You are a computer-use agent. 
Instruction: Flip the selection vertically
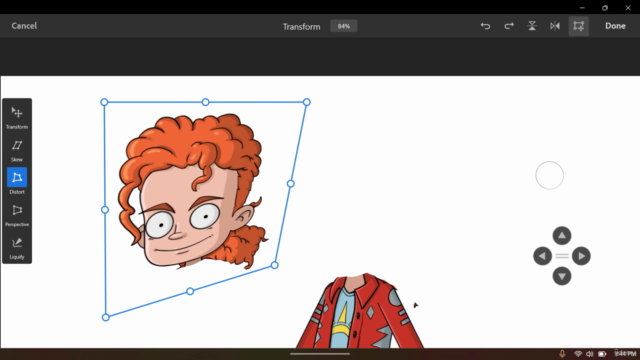pyautogui.click(x=532, y=26)
